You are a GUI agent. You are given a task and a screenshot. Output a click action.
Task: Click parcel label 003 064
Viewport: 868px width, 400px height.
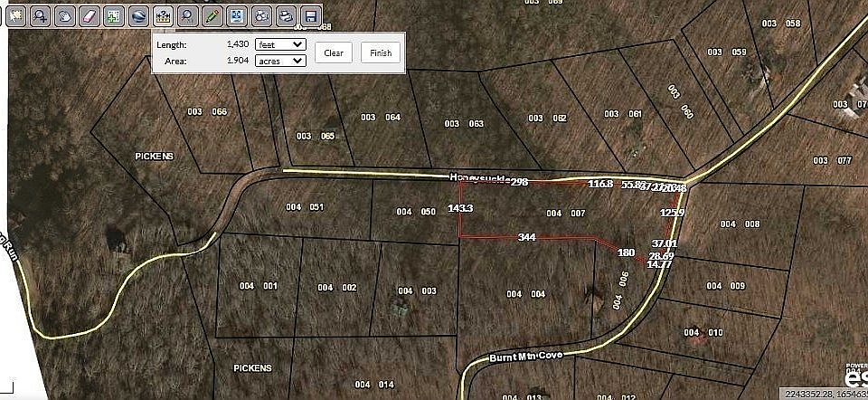point(381,117)
